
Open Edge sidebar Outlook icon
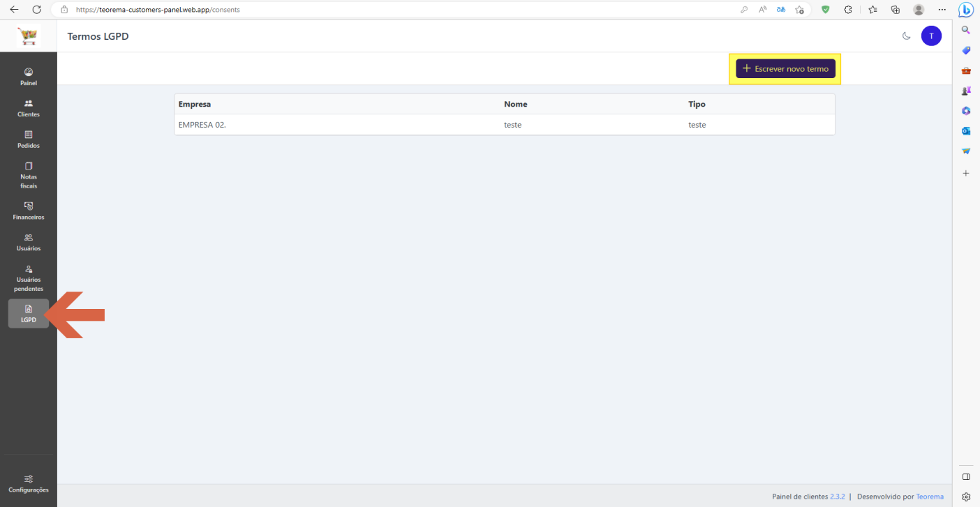coord(966,131)
